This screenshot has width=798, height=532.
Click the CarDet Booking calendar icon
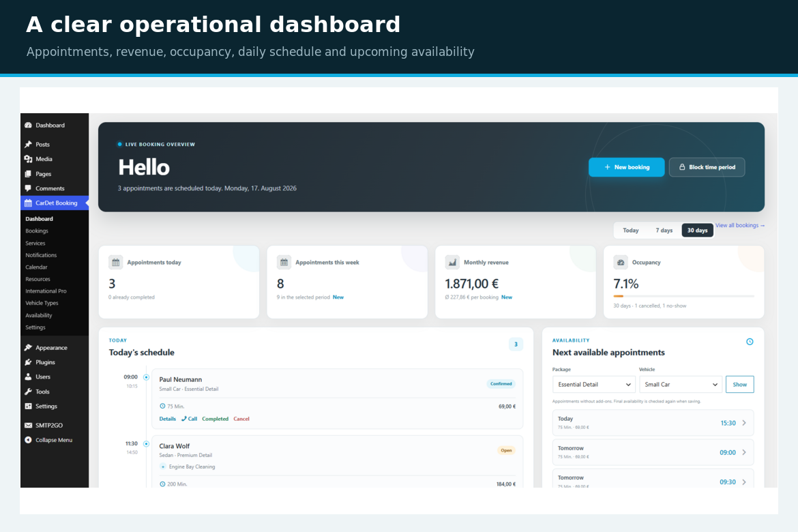point(28,203)
